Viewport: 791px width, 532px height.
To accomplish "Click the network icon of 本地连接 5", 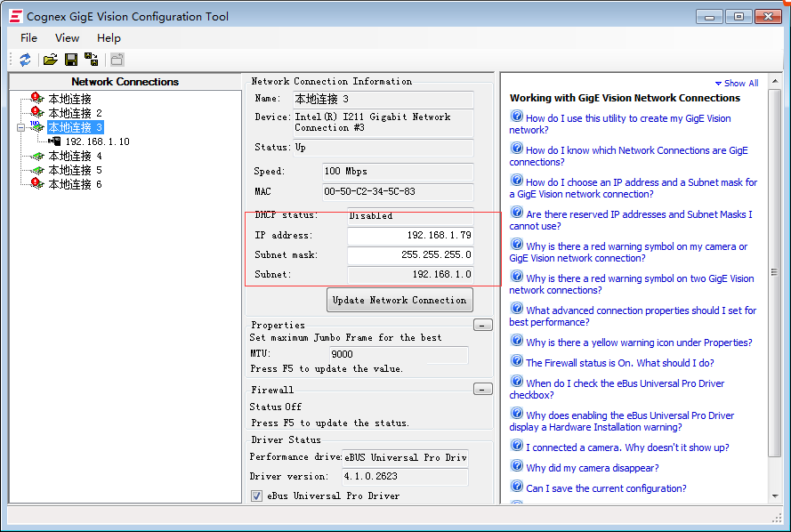I will [x=36, y=170].
